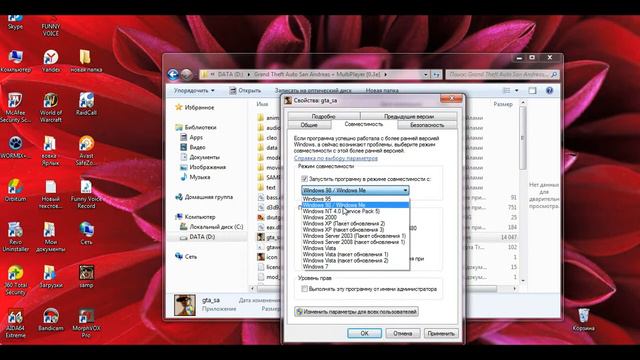Select Windows Server 2008 (пакет обновления 1)
Image resolution: width=640 pixels, height=360 pixels.
(355, 242)
